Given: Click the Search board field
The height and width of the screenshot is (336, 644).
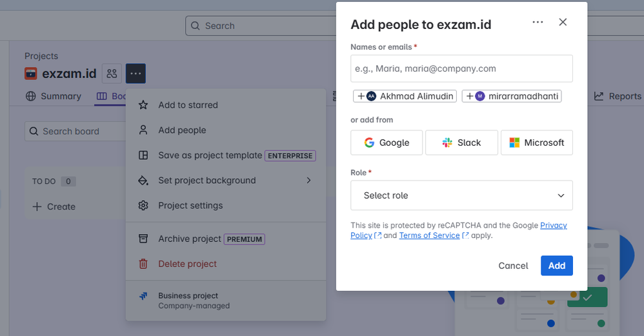Looking at the screenshot, I should coord(76,132).
